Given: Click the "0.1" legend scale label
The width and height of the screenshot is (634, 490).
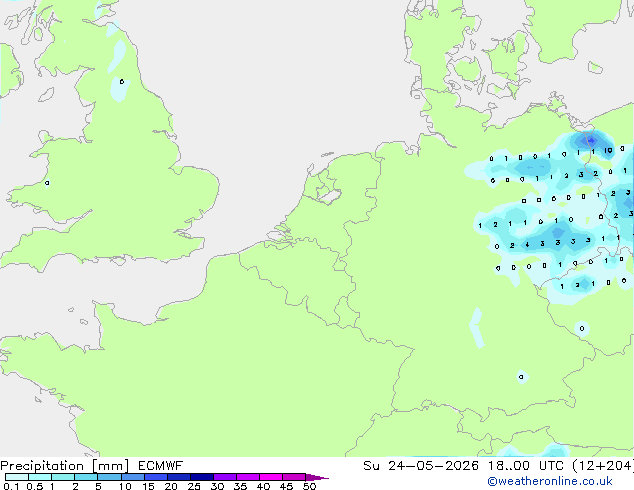Looking at the screenshot, I should click(11, 486).
